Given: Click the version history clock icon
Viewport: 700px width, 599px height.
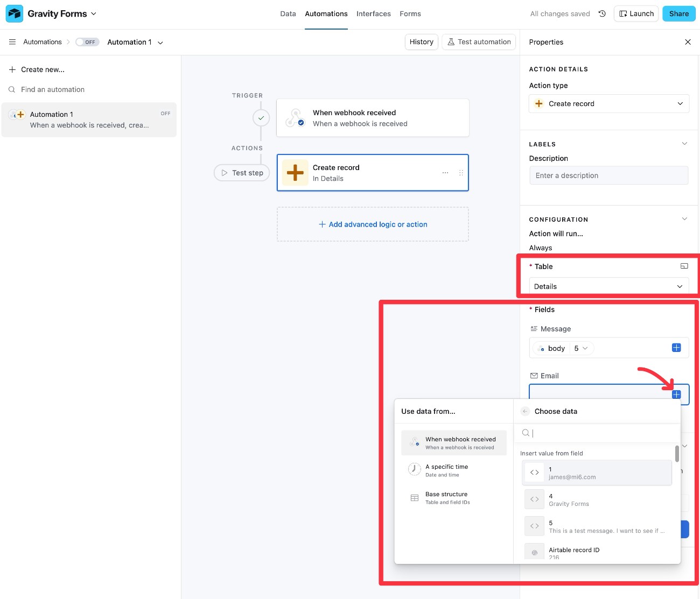Looking at the screenshot, I should click(x=602, y=14).
